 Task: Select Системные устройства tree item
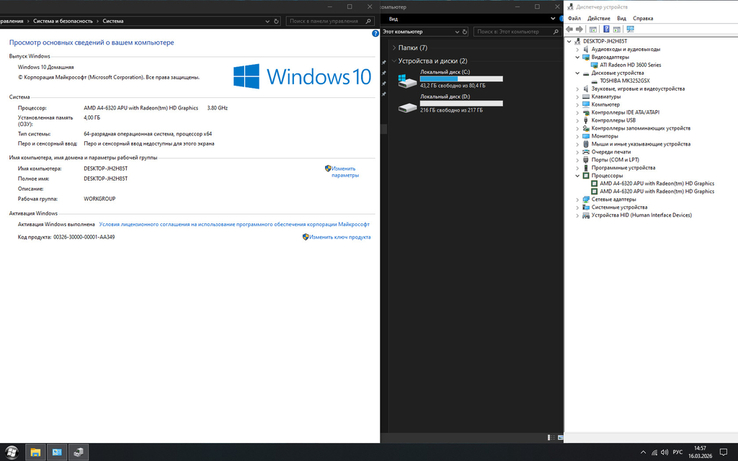(x=619, y=207)
